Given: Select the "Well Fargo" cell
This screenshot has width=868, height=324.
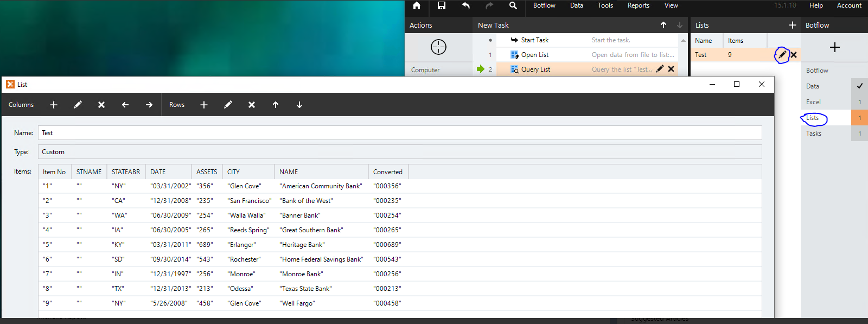Looking at the screenshot, I should (297, 303).
